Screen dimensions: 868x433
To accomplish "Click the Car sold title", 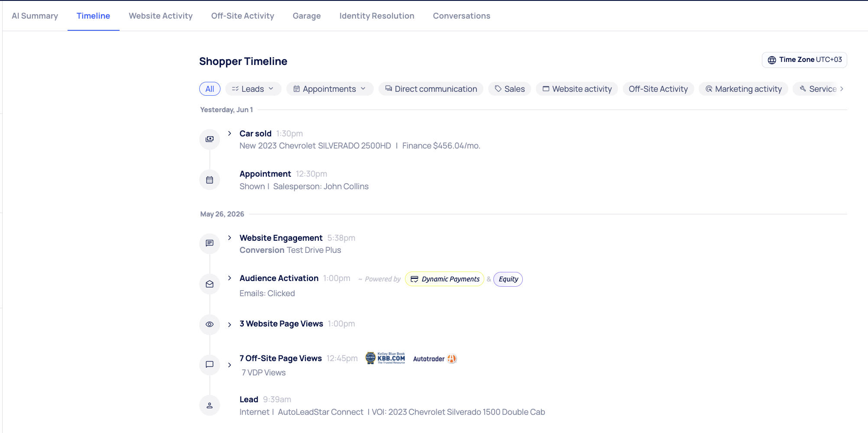I will click(256, 133).
